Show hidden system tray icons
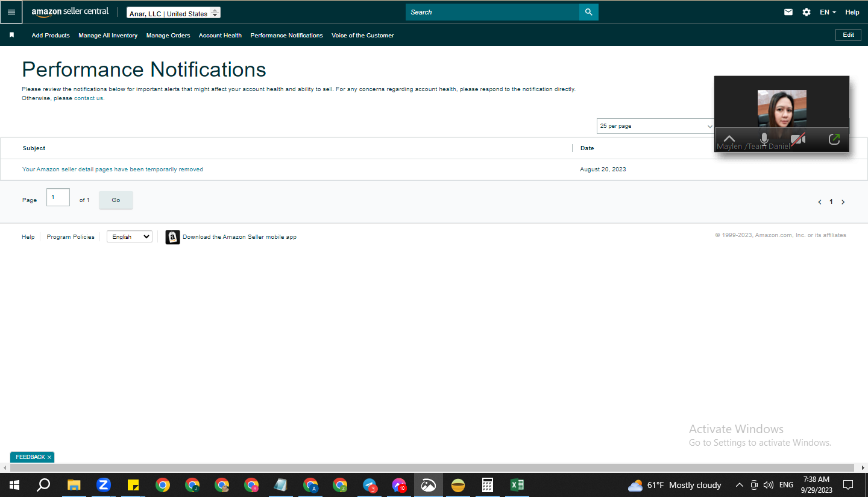868x497 pixels. (x=740, y=485)
